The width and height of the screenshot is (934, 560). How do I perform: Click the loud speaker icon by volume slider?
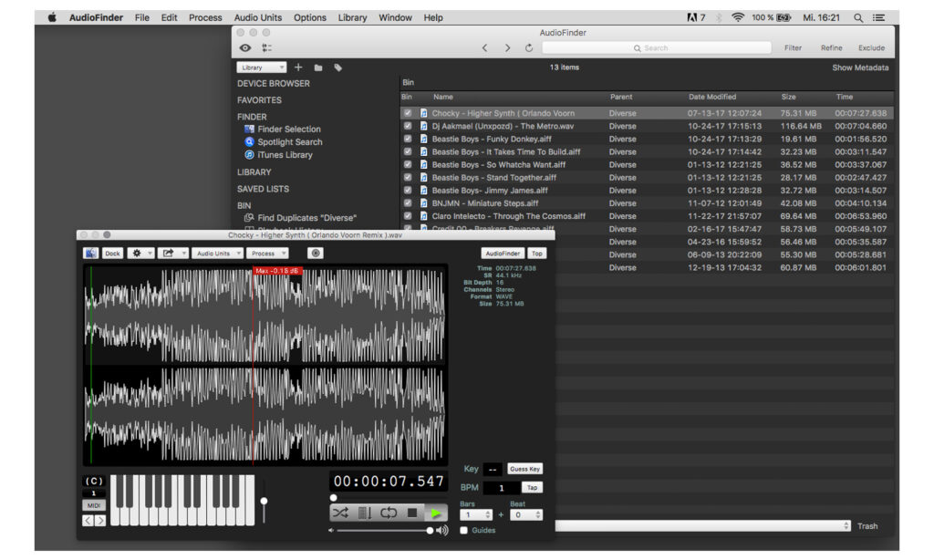tap(442, 530)
